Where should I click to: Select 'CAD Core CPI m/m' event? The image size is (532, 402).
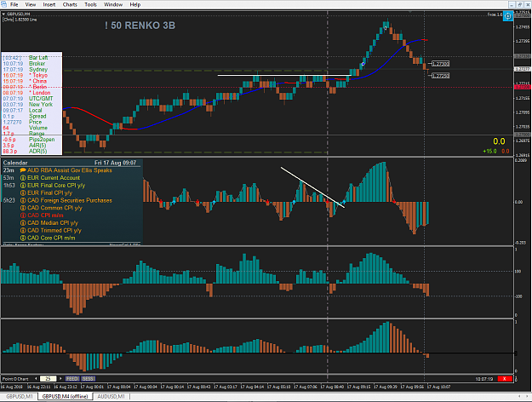(51, 238)
